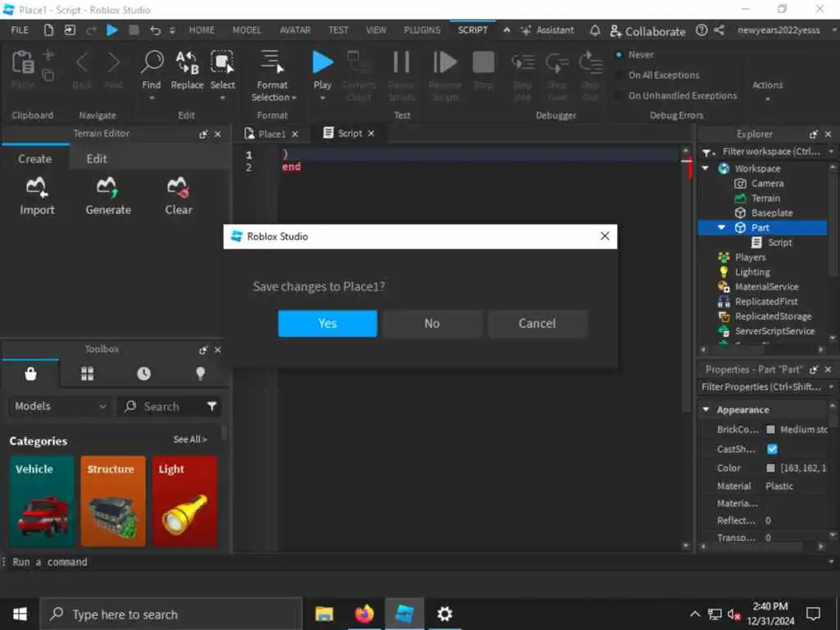This screenshot has width=840, height=630.
Task: Select On Unhandled Exceptions option
Action: click(x=619, y=95)
